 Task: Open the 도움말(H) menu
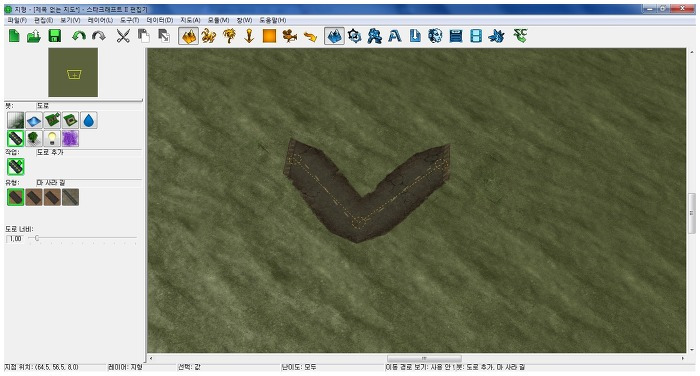point(273,20)
